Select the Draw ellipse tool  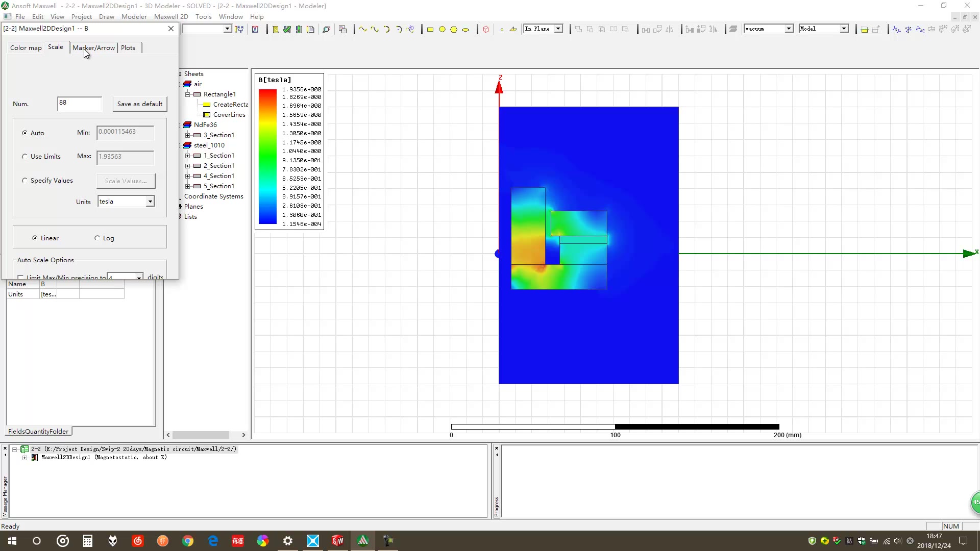(x=465, y=30)
